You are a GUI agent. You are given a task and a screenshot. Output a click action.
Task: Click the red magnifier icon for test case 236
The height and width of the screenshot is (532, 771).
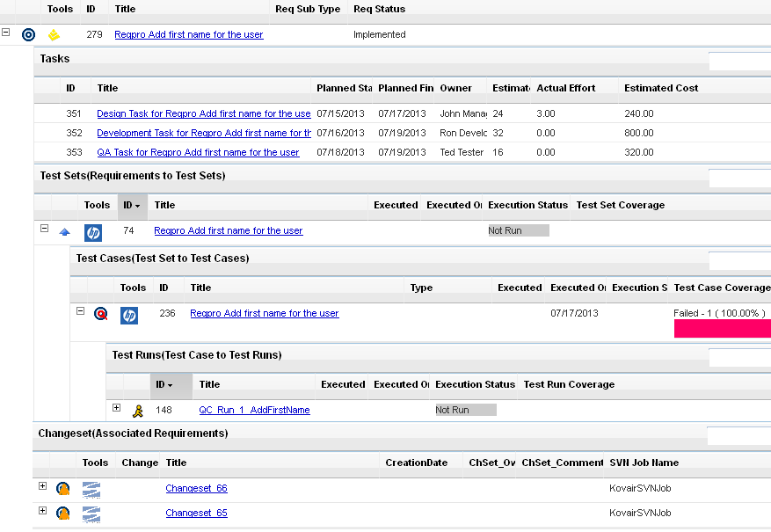101,314
